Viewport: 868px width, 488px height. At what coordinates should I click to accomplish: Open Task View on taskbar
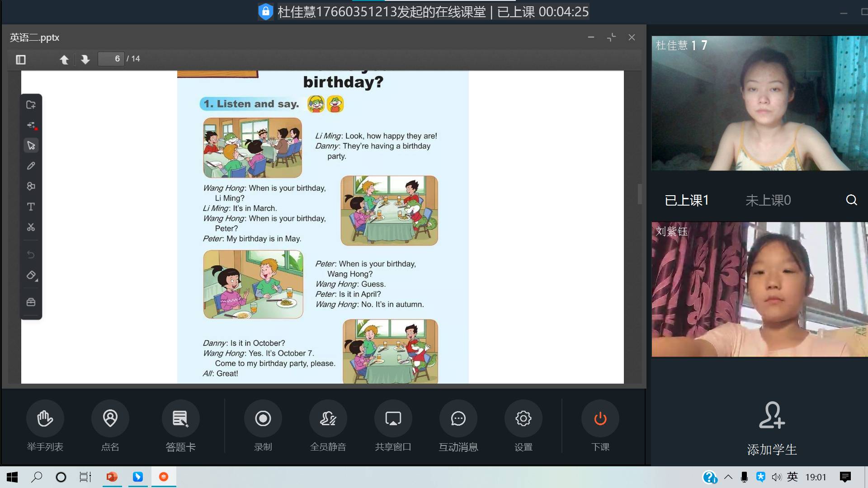pyautogui.click(x=85, y=477)
